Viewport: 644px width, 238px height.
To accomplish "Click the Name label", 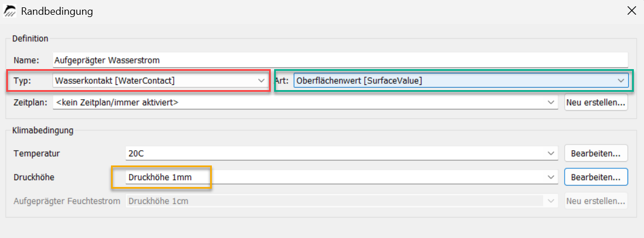I will pos(26,60).
